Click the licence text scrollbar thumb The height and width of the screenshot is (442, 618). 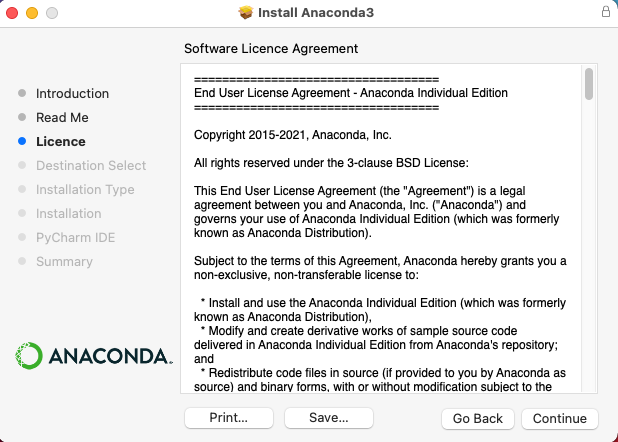(589, 84)
